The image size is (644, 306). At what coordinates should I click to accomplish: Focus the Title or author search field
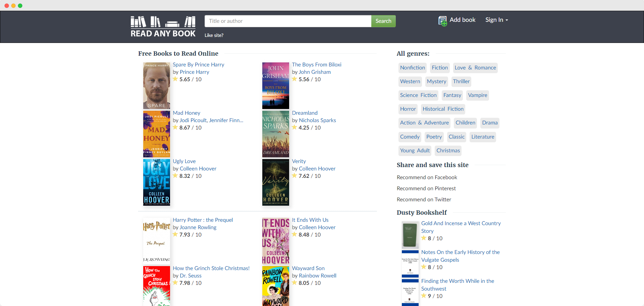tap(288, 21)
